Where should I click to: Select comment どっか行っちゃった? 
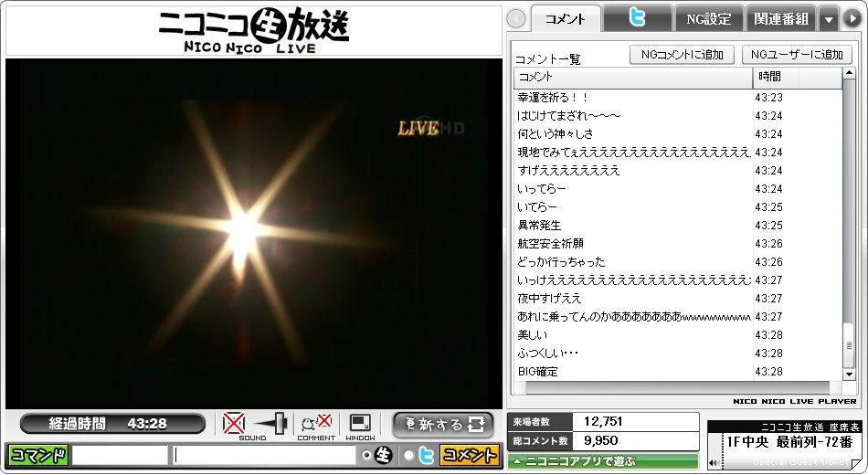[561, 262]
